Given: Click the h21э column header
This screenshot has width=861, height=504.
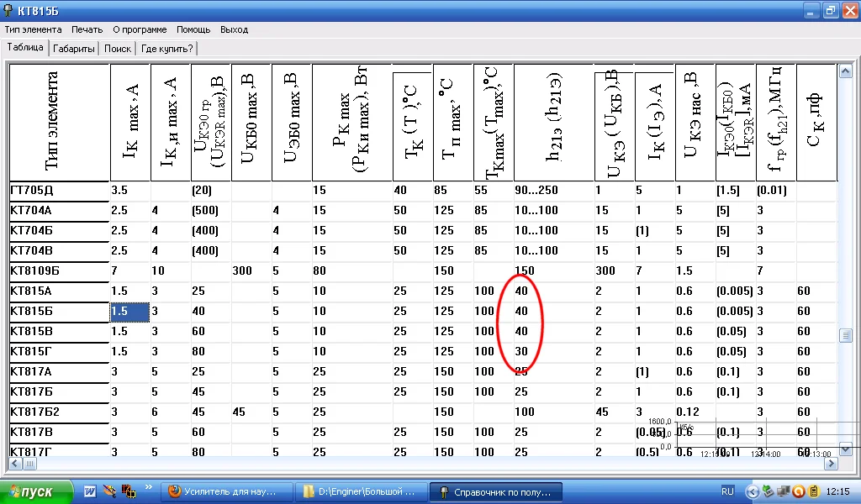Looking at the screenshot, I should coord(553,123).
